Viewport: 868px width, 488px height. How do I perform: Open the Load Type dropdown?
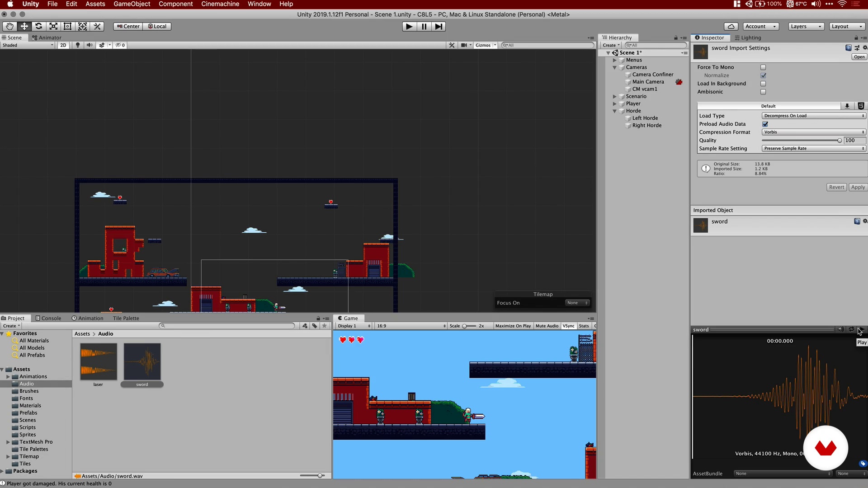(814, 116)
